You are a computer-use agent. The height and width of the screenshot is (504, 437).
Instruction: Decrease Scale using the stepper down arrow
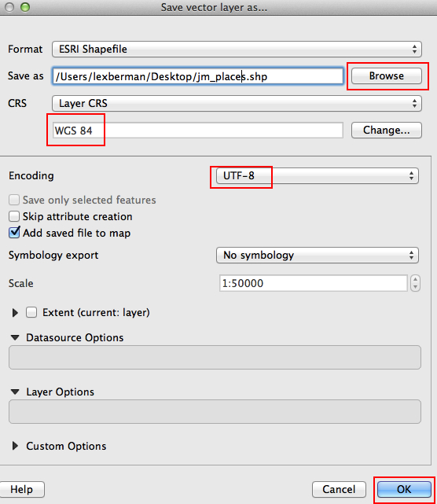(416, 287)
